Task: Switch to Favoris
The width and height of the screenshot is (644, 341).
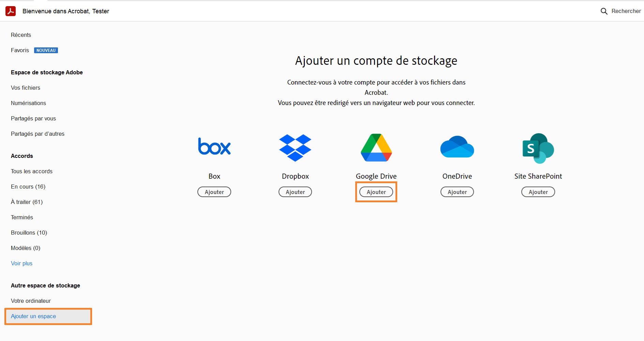Action: click(x=19, y=50)
